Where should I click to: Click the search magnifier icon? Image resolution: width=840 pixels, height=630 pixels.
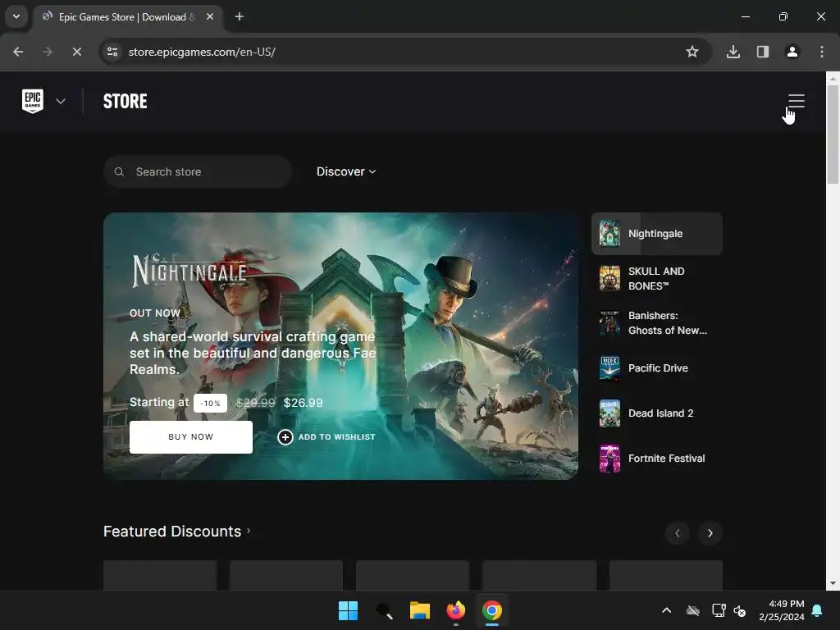click(120, 171)
